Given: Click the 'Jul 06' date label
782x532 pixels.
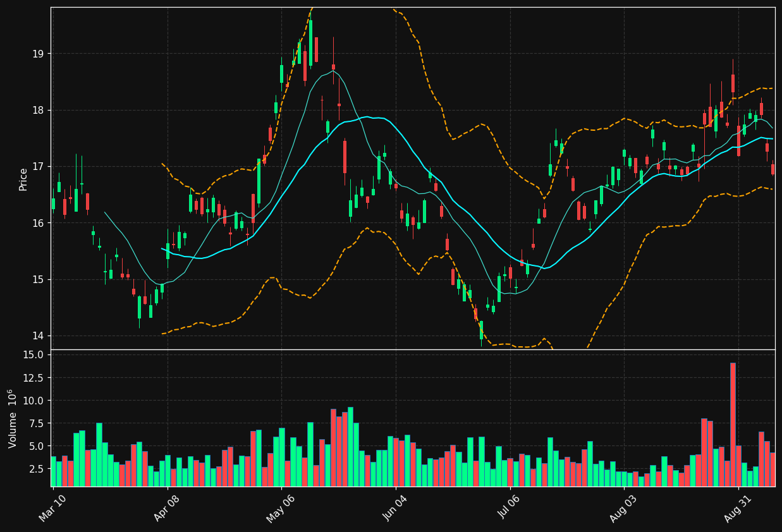Looking at the screenshot, I should tap(511, 508).
